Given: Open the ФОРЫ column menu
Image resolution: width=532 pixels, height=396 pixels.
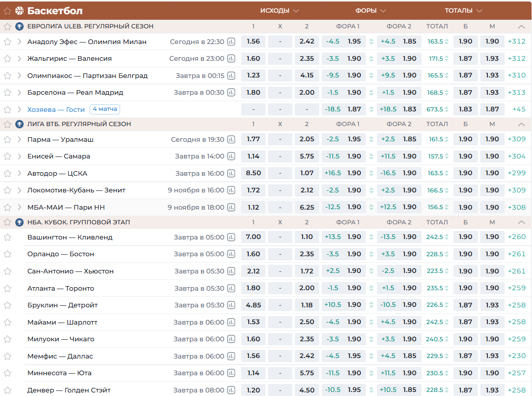Looking at the screenshot, I should tap(371, 11).
